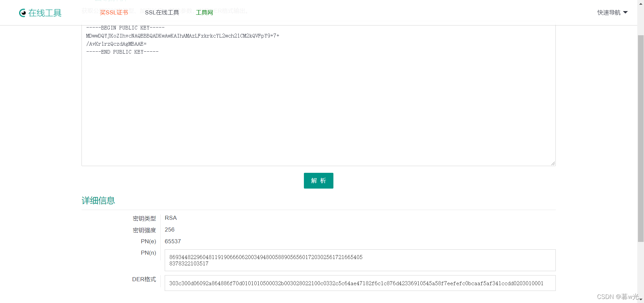The width and height of the screenshot is (644, 303).
Task: Click the 在线工具 logo text
Action: [x=45, y=13]
